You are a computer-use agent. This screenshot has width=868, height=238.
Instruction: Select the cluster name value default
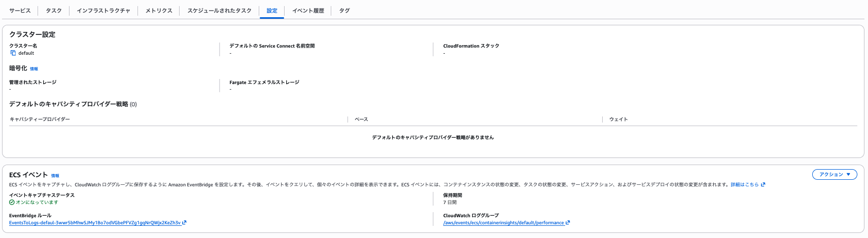click(x=26, y=53)
